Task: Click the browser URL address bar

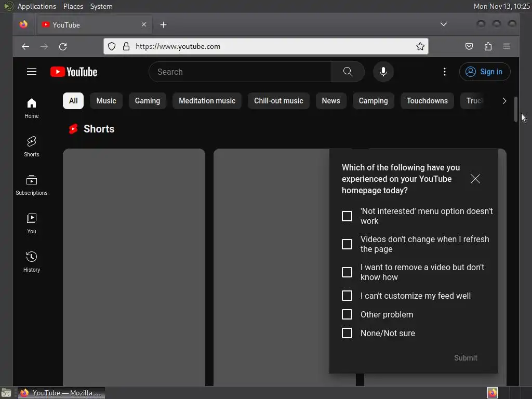Action: (265, 46)
